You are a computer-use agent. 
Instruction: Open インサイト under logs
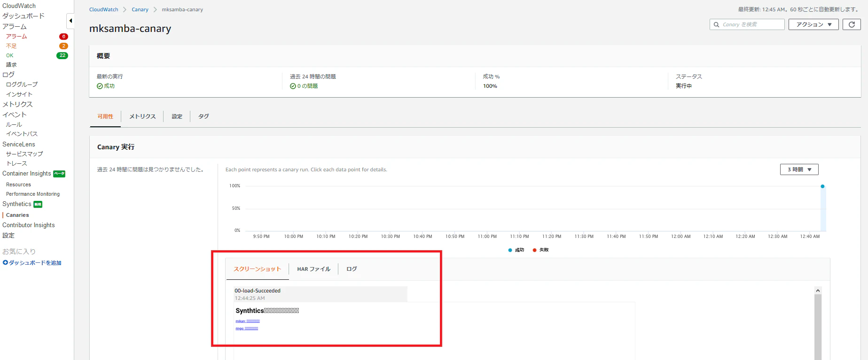19,94
